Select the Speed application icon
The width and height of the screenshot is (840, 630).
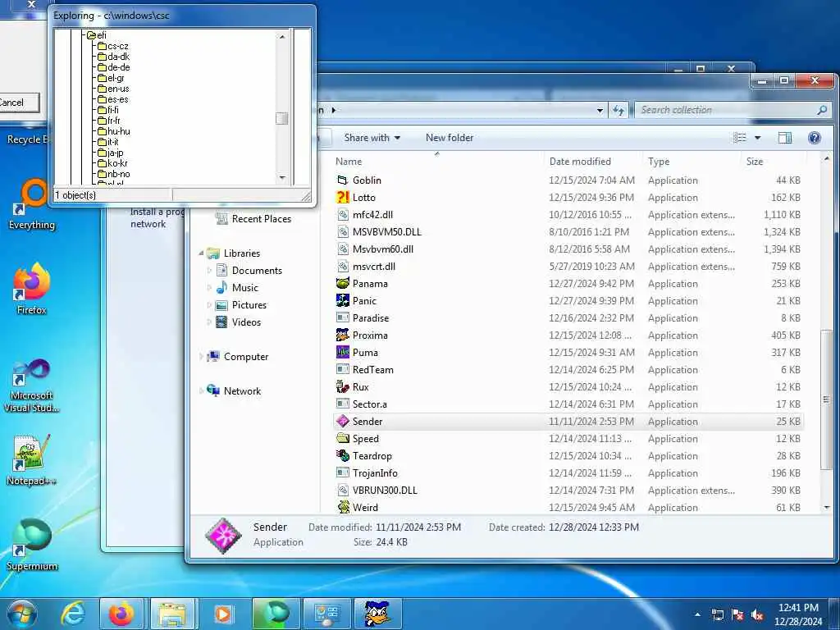point(342,438)
